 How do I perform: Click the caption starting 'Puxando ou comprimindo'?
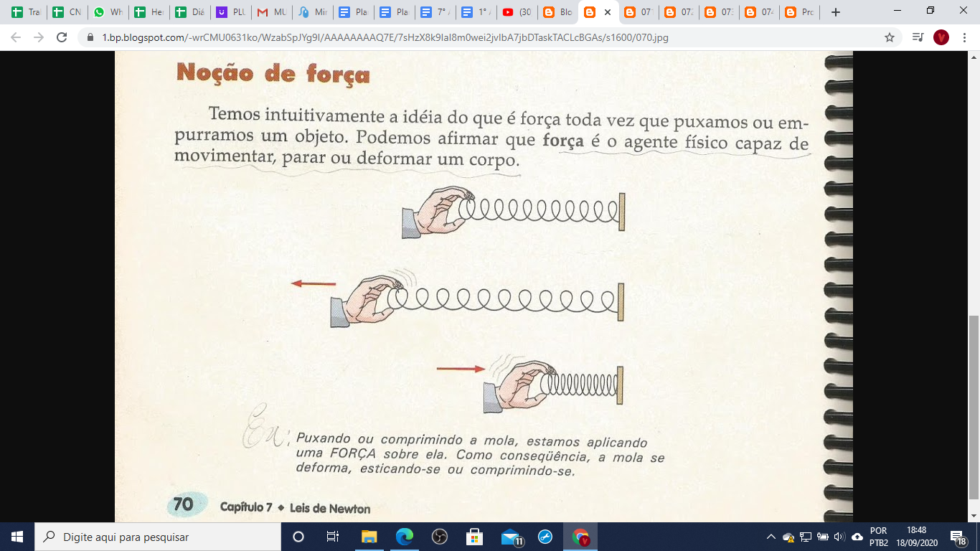479,456
